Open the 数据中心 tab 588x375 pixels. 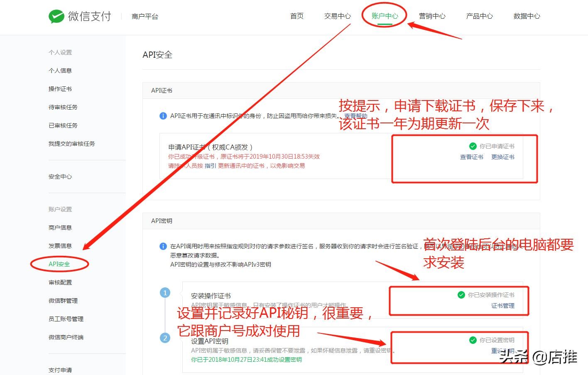(527, 16)
